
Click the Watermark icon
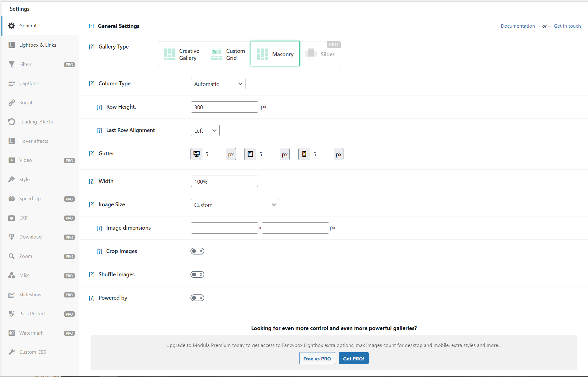(x=12, y=333)
